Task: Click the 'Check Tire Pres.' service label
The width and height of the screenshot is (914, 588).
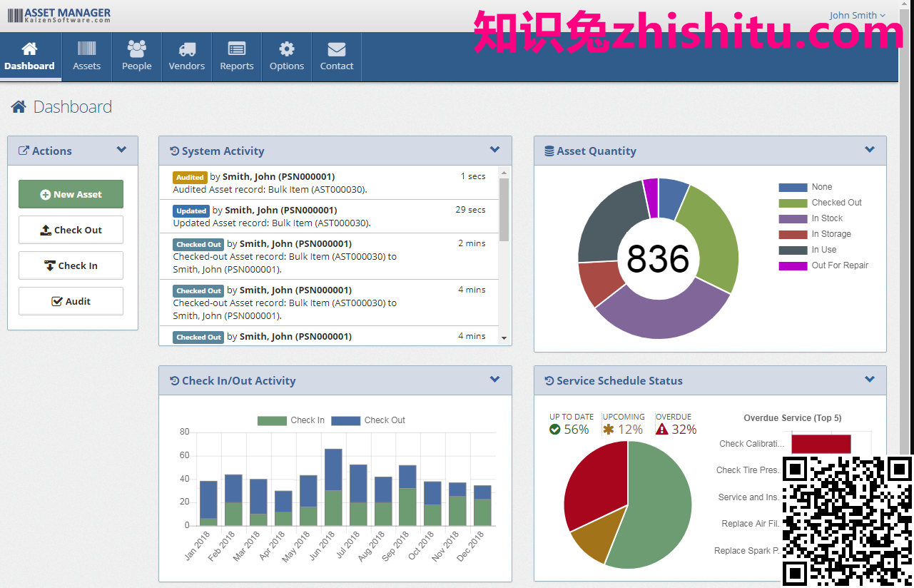Action: coord(747,470)
